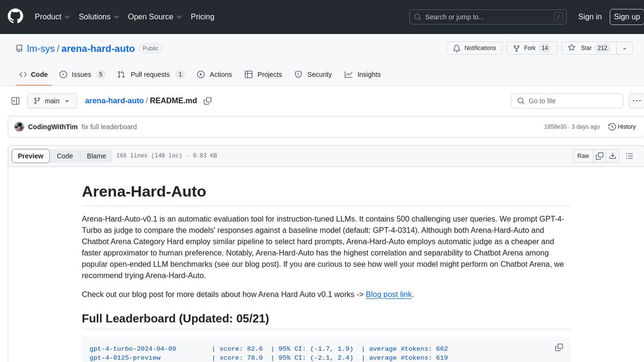
Task: Click the 166 lines file info text
Action: coord(167,156)
